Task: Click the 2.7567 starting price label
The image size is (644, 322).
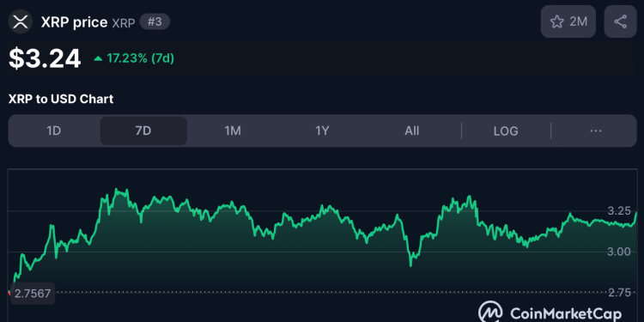Action: 33,294
